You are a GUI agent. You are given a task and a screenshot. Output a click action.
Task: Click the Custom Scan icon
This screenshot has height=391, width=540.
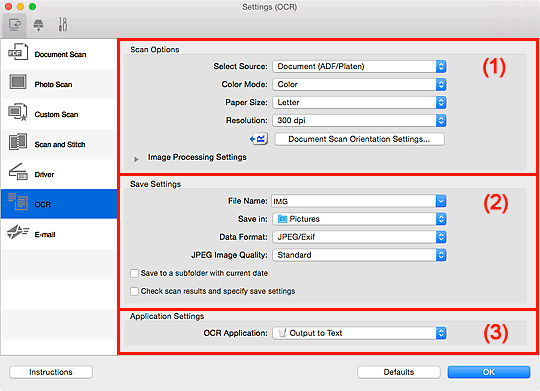click(18, 112)
